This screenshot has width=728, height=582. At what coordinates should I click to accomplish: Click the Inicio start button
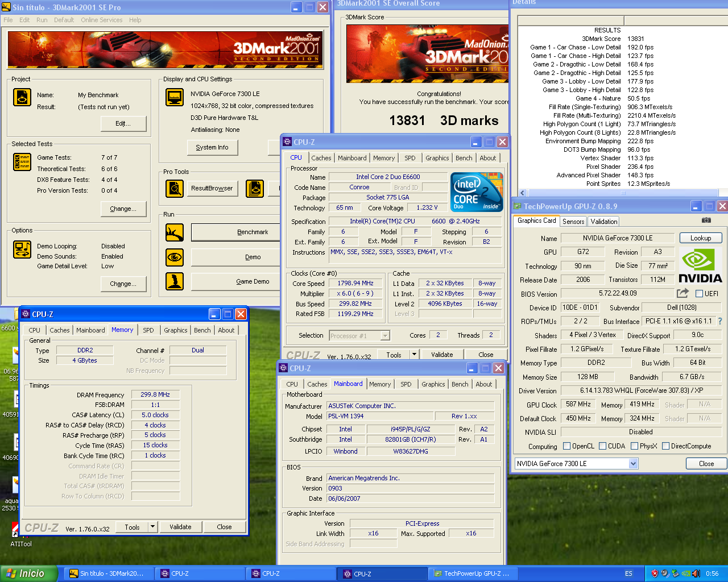(28, 573)
